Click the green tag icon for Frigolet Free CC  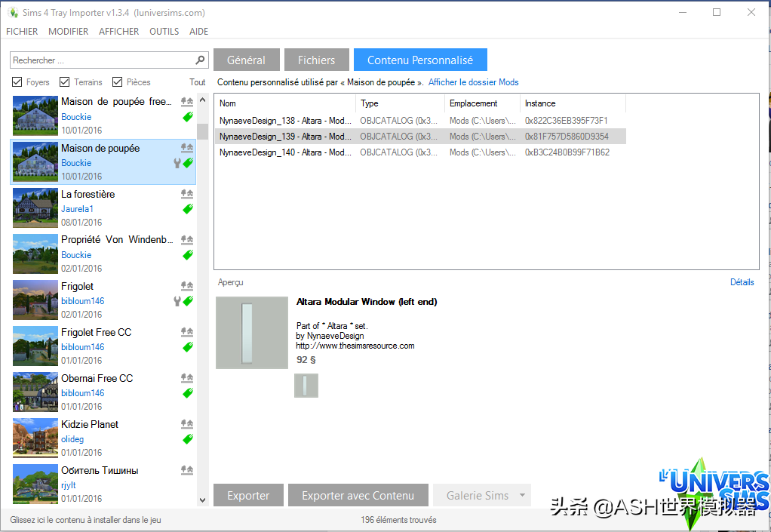tap(188, 346)
